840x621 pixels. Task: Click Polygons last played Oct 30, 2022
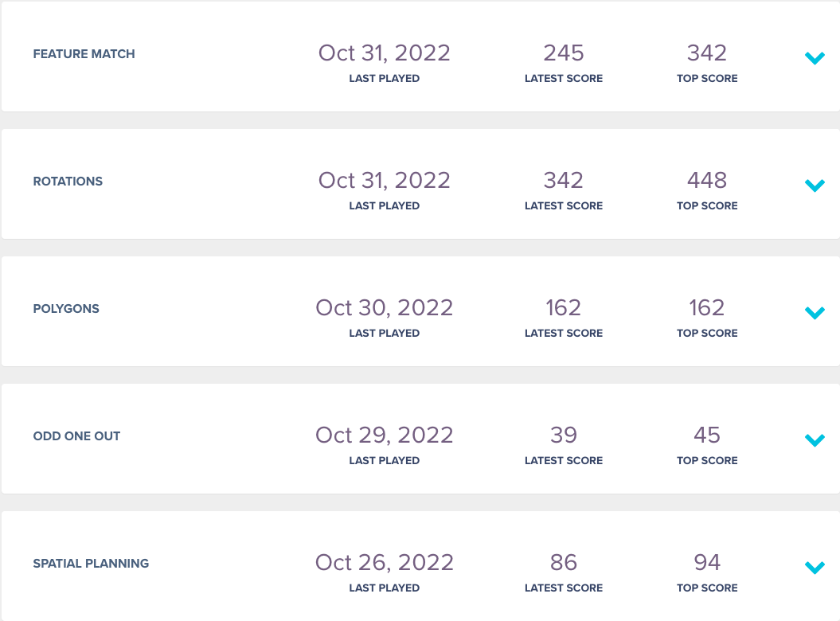[384, 308]
